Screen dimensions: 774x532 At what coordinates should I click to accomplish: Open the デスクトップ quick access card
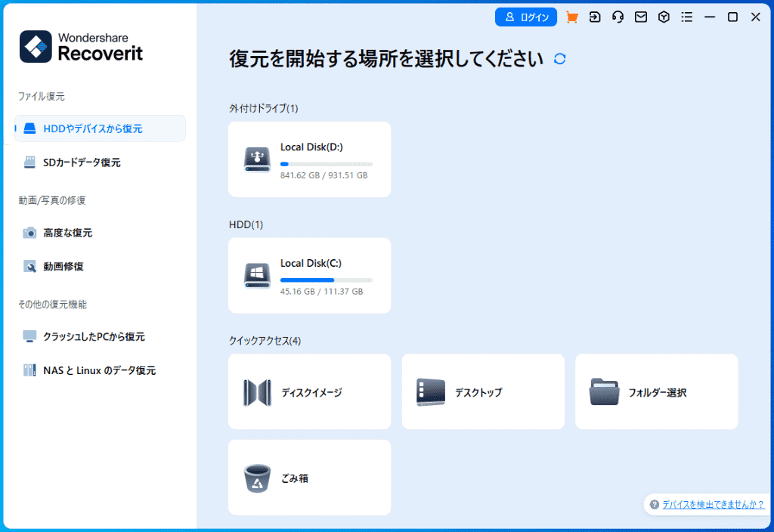[483, 391]
